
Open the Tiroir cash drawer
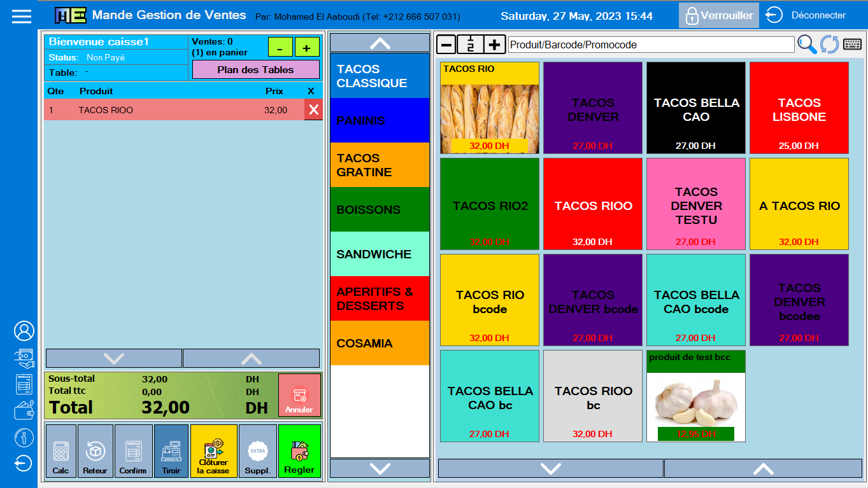tap(171, 451)
